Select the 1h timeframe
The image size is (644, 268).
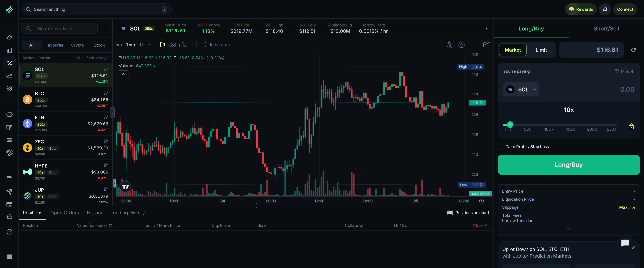tap(142, 45)
